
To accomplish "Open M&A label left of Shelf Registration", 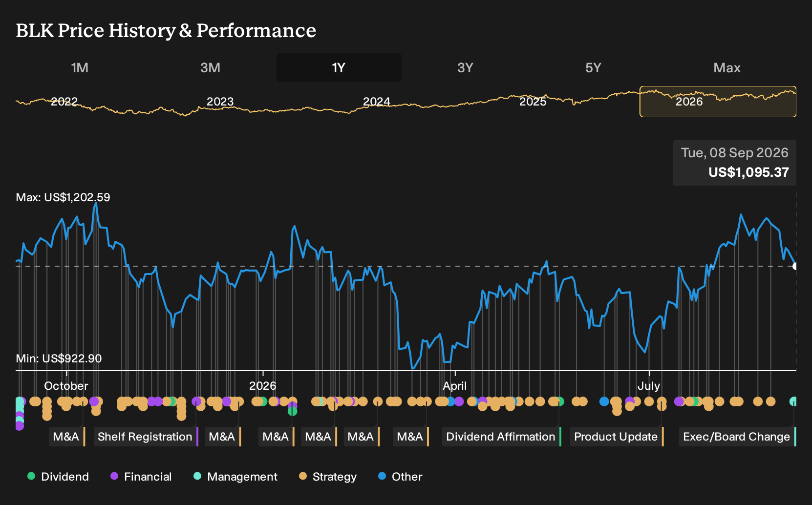I will [x=67, y=437].
